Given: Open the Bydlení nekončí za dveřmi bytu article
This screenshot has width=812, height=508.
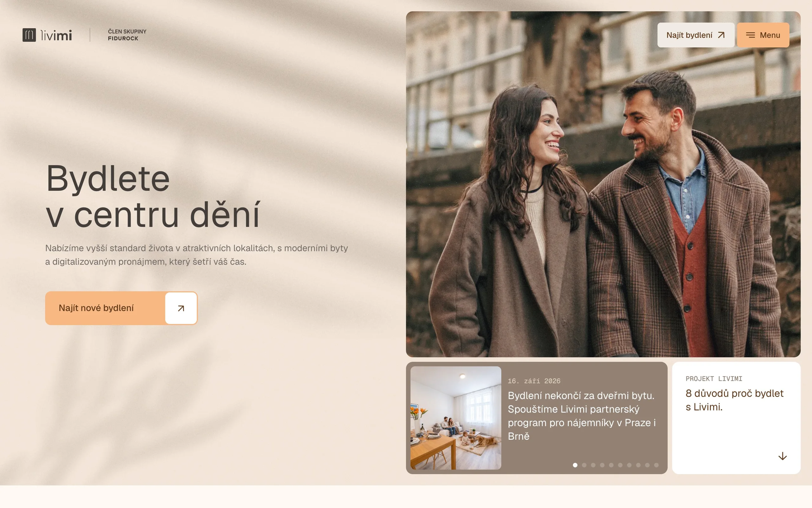Looking at the screenshot, I should pos(581,416).
